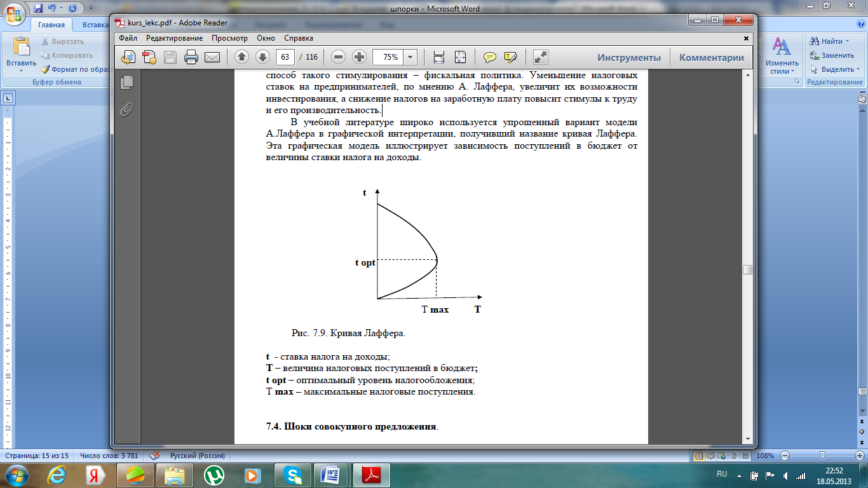Open the attachments paperclip panel
The image size is (868, 488).
126,109
